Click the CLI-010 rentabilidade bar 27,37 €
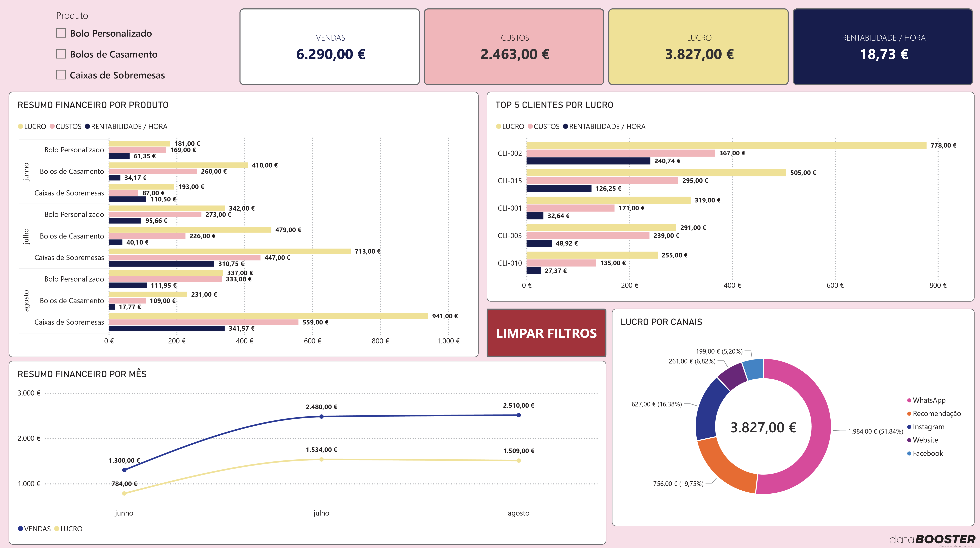This screenshot has height=548, width=980. [533, 271]
